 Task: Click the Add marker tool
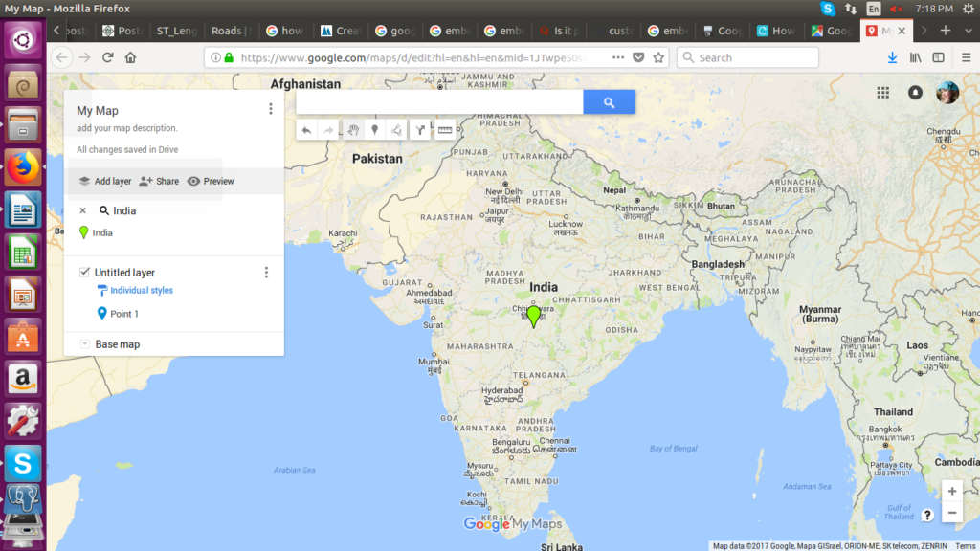click(x=374, y=130)
